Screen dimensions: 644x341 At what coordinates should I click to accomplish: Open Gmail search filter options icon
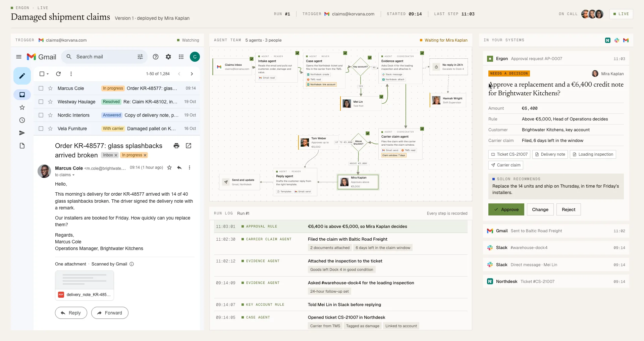[140, 57]
